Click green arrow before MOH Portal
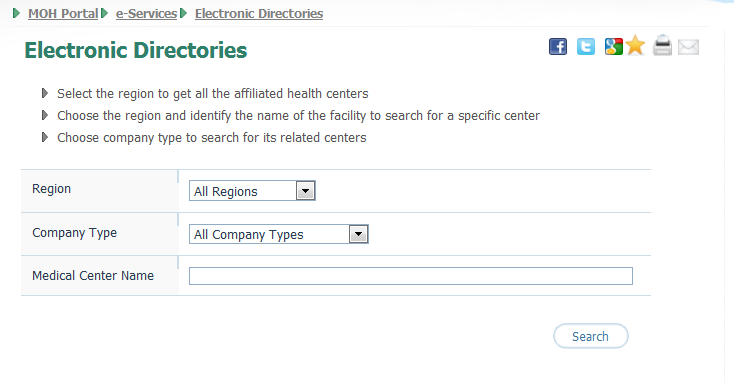This screenshot has height=383, width=734. [16, 13]
